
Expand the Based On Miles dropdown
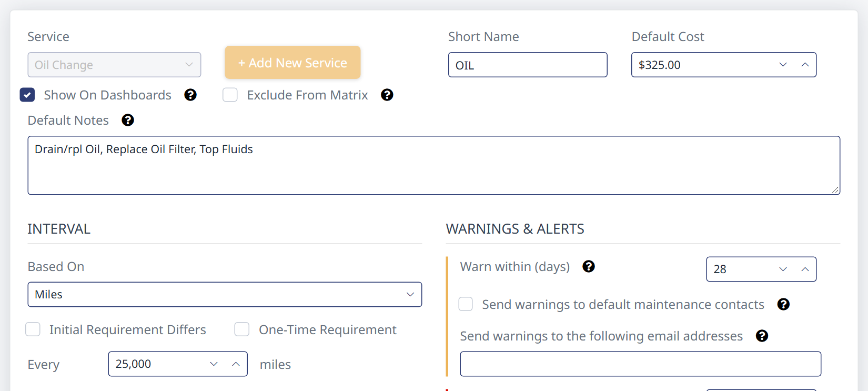point(225,294)
